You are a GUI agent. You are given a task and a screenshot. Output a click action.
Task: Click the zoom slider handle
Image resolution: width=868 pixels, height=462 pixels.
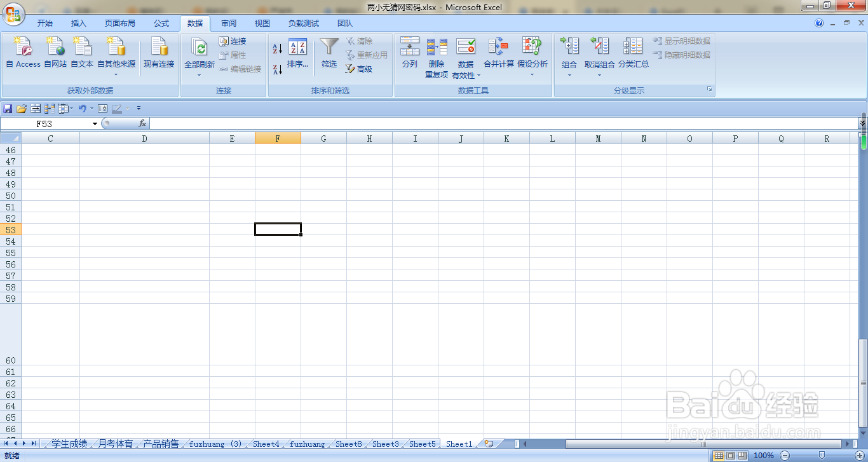point(822,456)
